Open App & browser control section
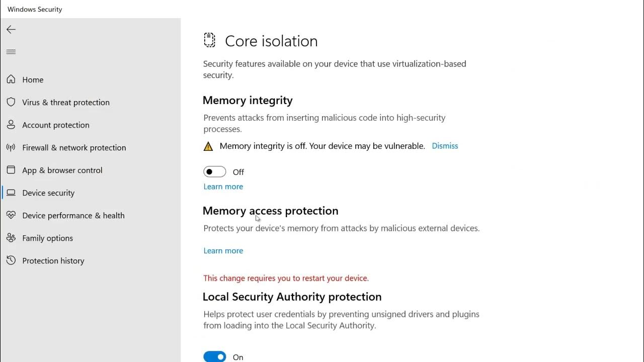Viewport: 644px width, 362px height. (62, 170)
